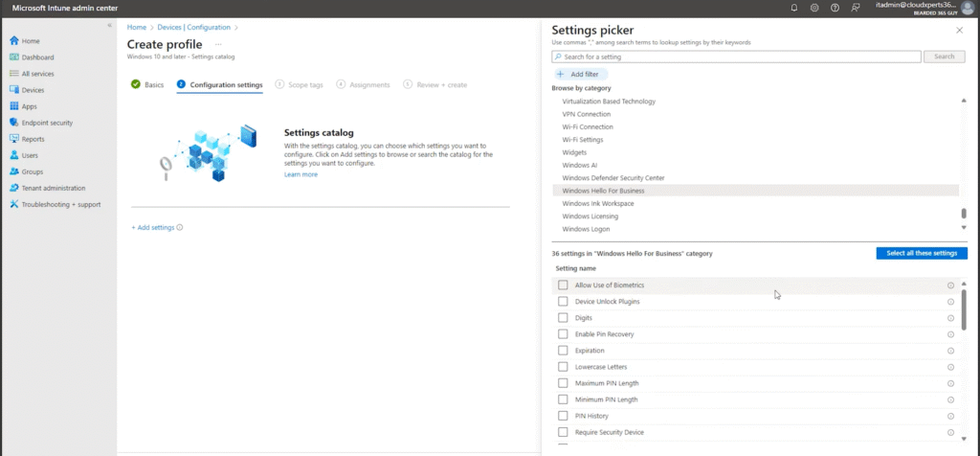The image size is (980, 456).
Task: Check Require Security Device
Action: point(563,432)
